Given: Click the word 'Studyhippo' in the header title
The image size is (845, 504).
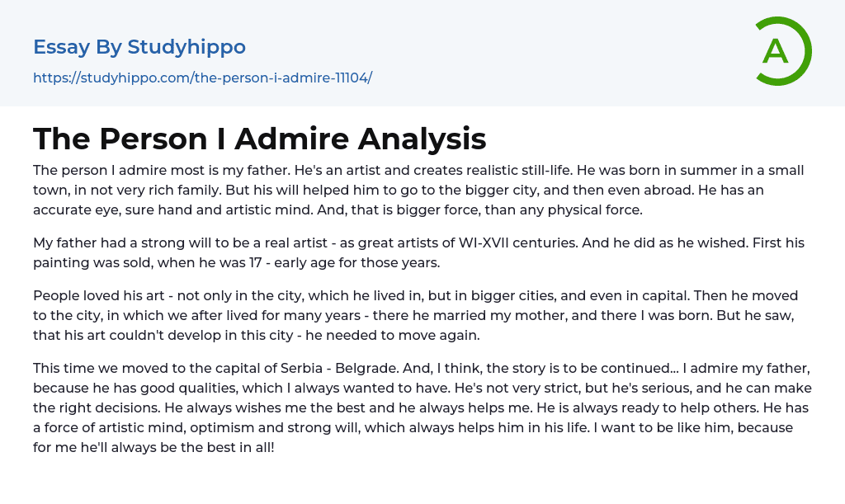Looking at the screenshot, I should (186, 47).
